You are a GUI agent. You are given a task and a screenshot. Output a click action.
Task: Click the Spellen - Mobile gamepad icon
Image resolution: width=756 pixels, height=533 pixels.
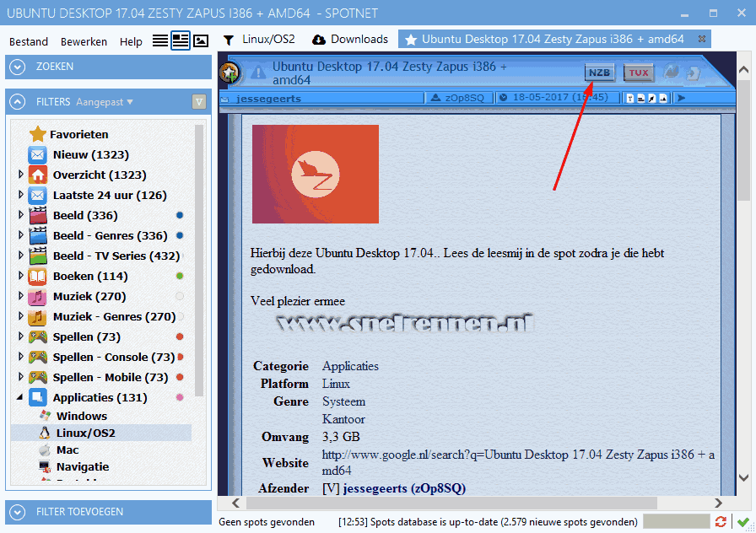(38, 377)
